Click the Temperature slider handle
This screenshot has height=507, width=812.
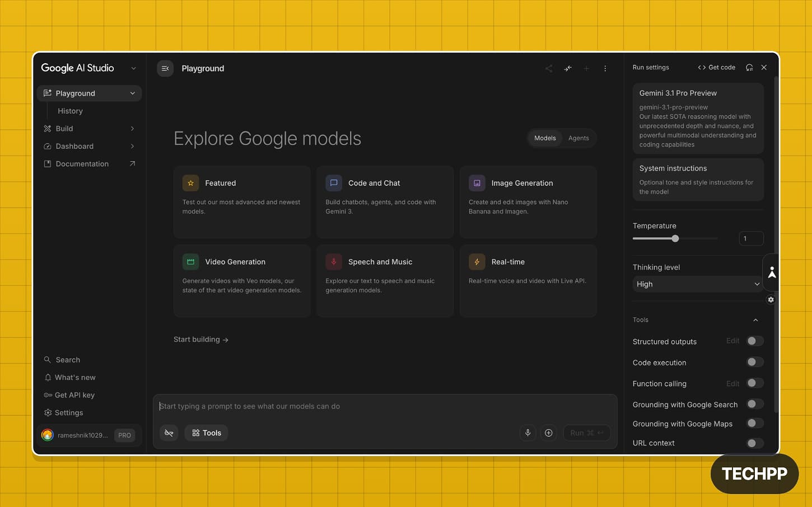point(675,238)
